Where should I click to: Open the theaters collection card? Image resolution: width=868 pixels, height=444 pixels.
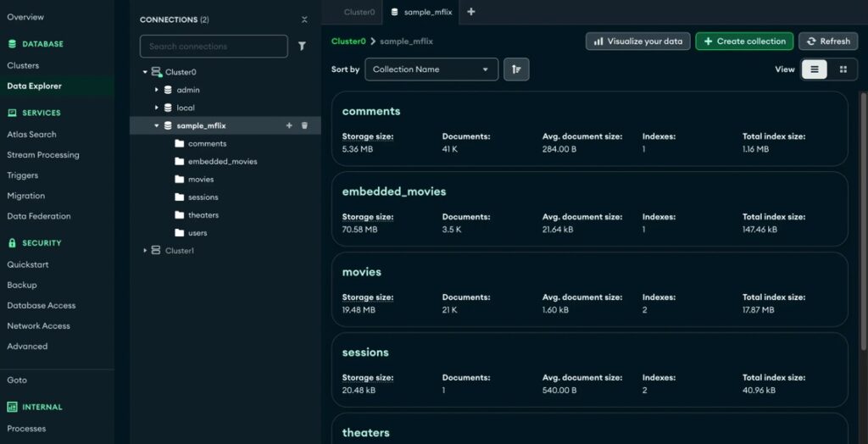pyautogui.click(x=590, y=429)
